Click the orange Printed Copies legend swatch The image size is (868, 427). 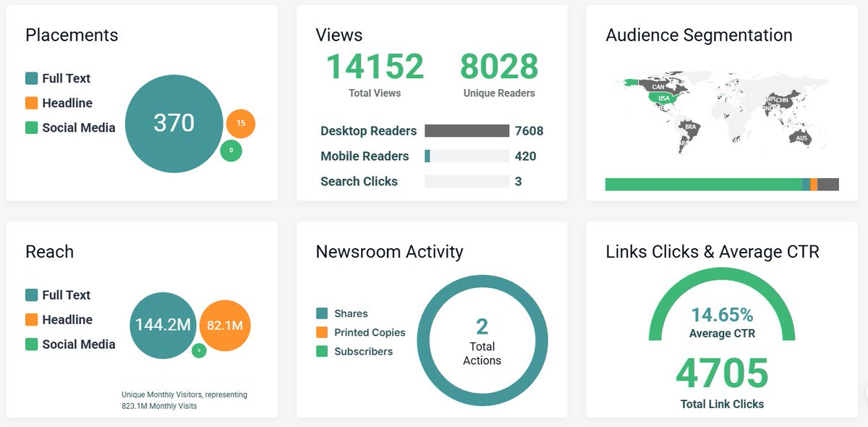(322, 332)
